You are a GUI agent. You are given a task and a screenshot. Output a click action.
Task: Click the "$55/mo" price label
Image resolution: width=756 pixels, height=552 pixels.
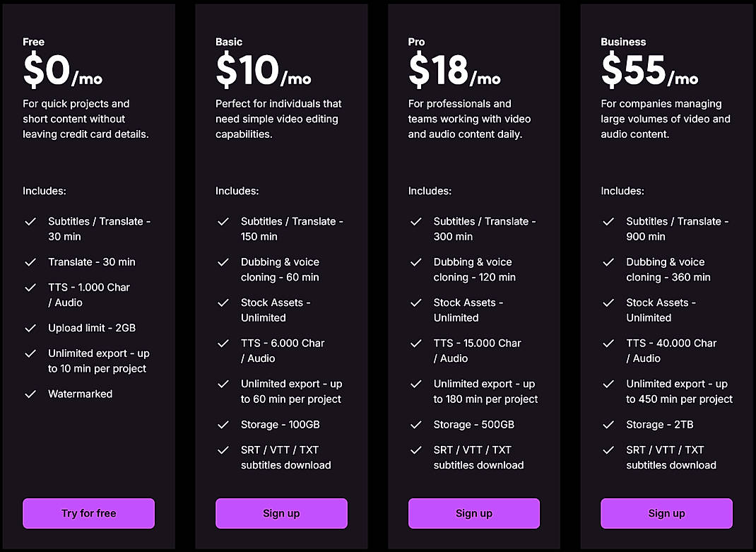point(650,71)
